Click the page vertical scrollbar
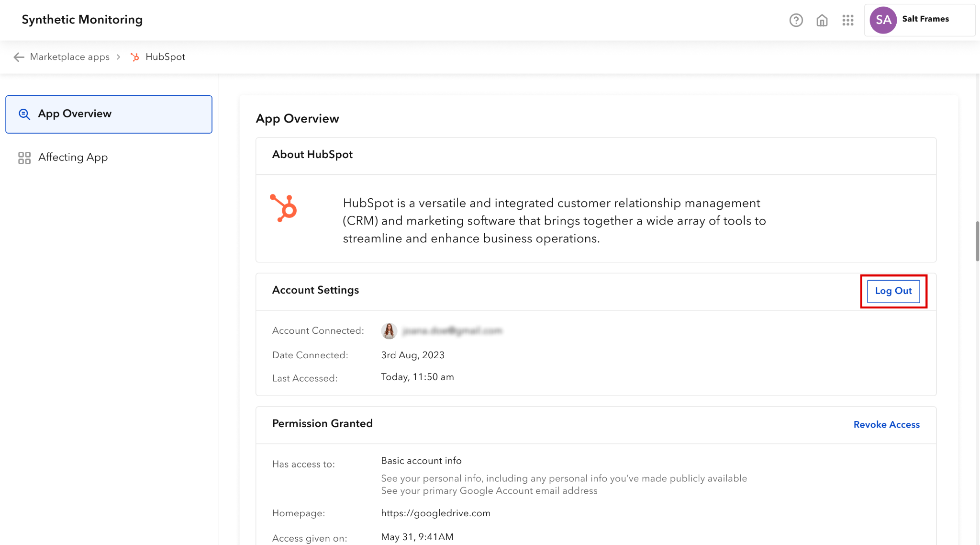The image size is (980, 545). 977,241
